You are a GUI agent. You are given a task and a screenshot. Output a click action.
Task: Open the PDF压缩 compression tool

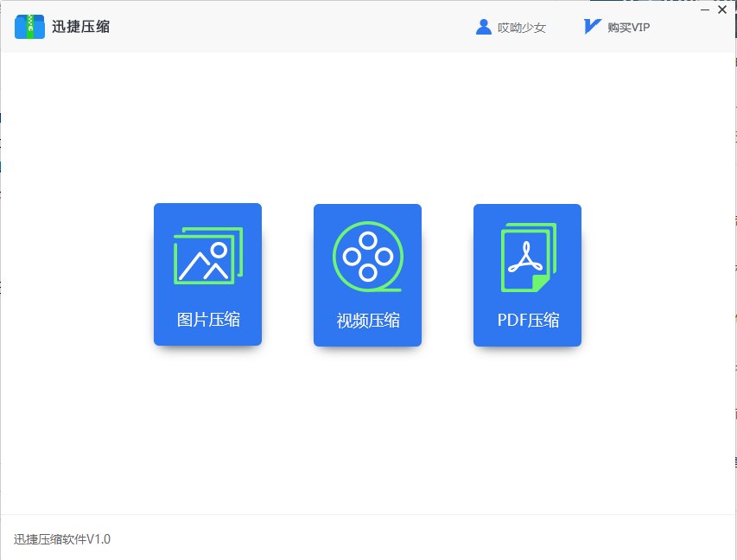527,275
